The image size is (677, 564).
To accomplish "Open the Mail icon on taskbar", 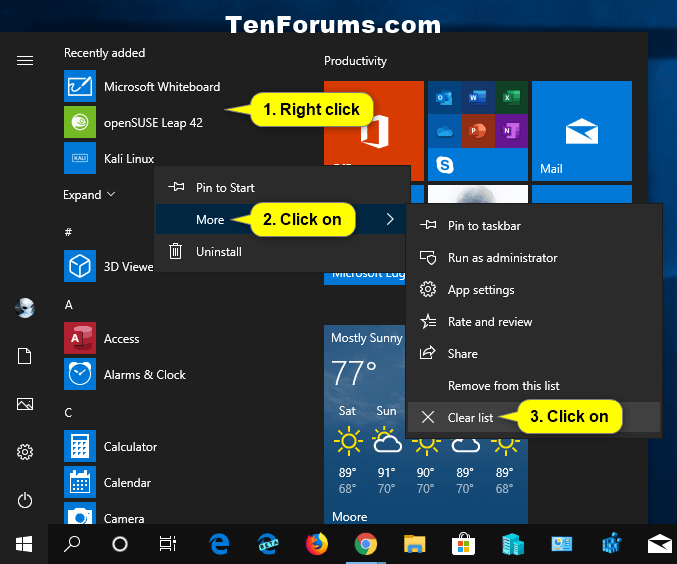I will tap(660, 544).
